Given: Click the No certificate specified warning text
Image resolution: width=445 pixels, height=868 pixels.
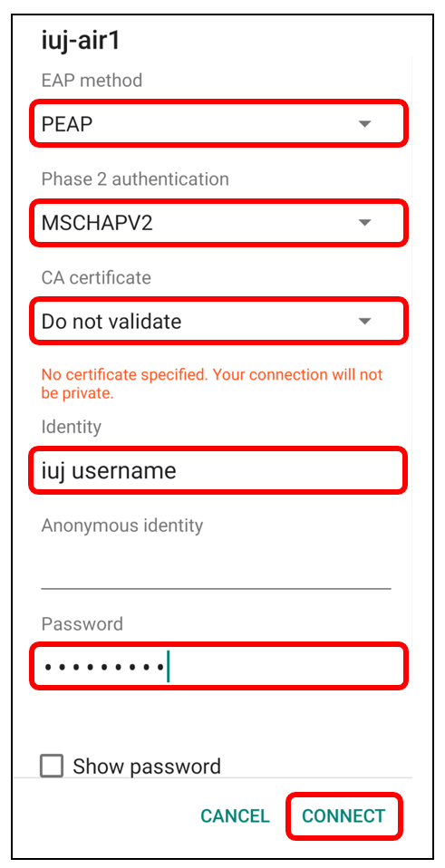Looking at the screenshot, I should click(212, 384).
